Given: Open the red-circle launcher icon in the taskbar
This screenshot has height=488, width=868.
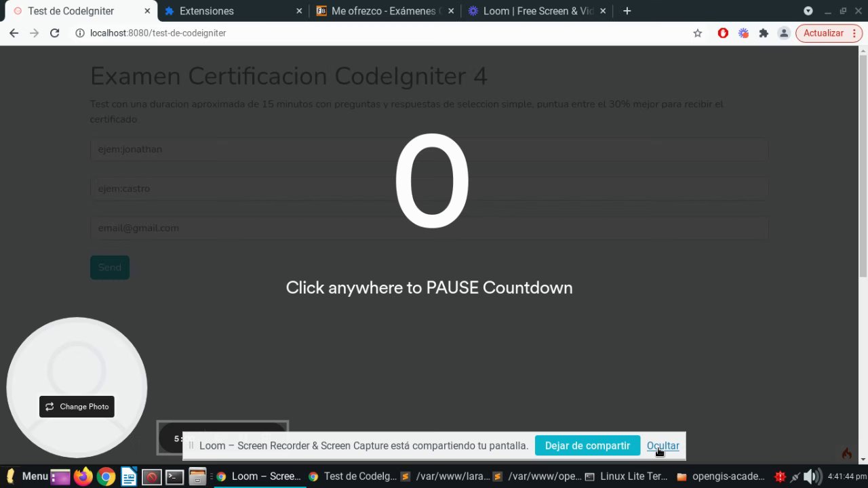Looking at the screenshot, I should click(152, 476).
